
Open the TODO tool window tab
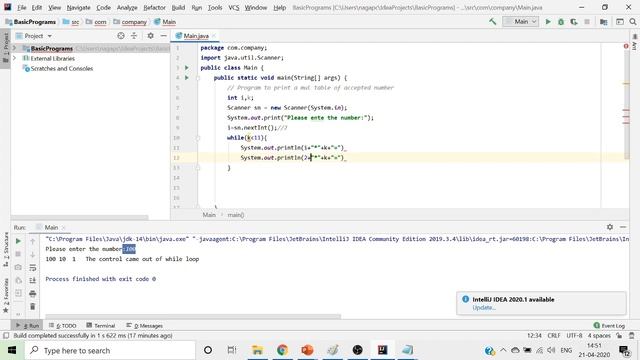click(63, 326)
